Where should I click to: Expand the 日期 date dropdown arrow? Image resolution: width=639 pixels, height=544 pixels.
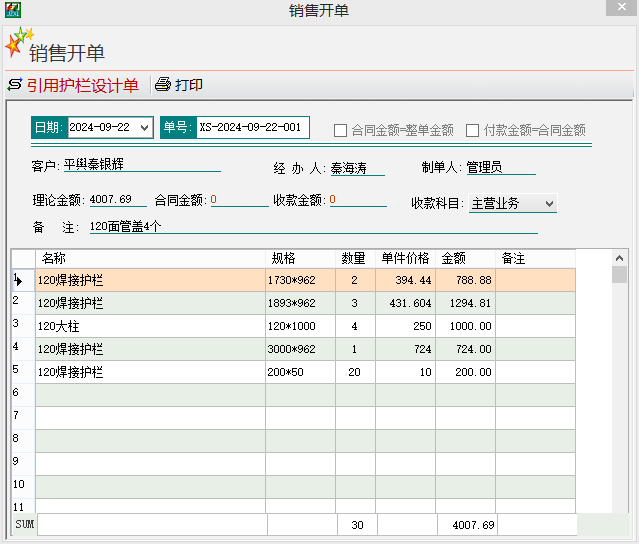coord(144,128)
